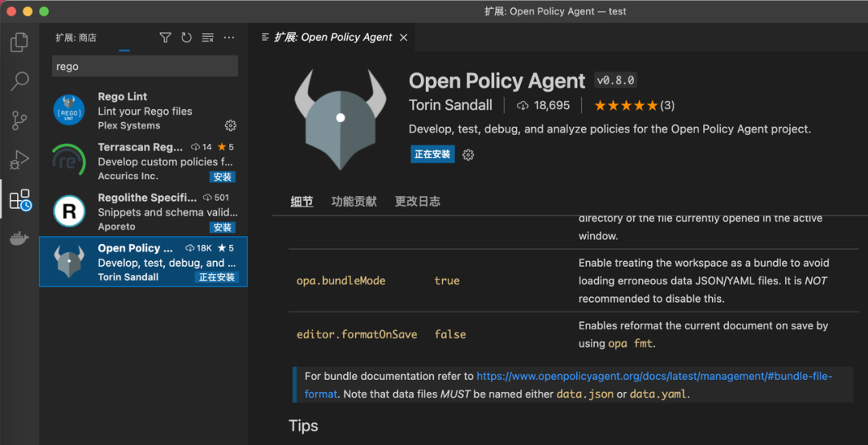Click the editor.formatOnSave setting name
The height and width of the screenshot is (445, 868).
(x=357, y=334)
